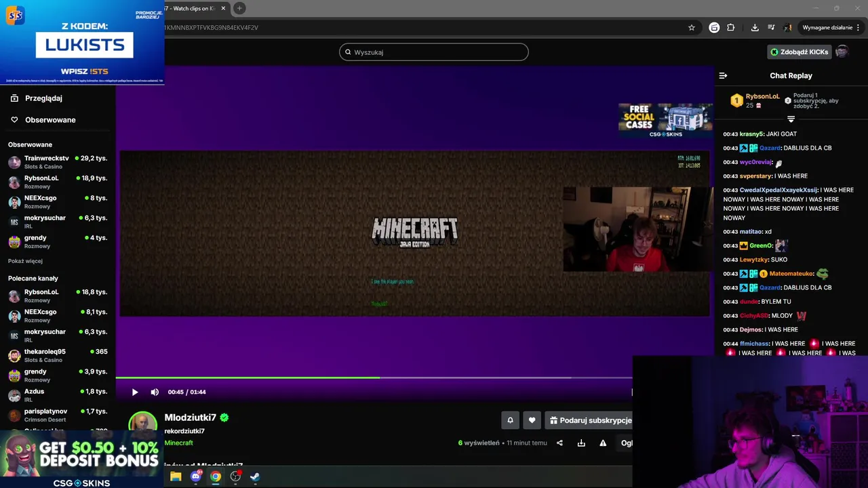Click the Free Social Cases ad banner
The height and width of the screenshot is (488, 868).
pyautogui.click(x=665, y=121)
